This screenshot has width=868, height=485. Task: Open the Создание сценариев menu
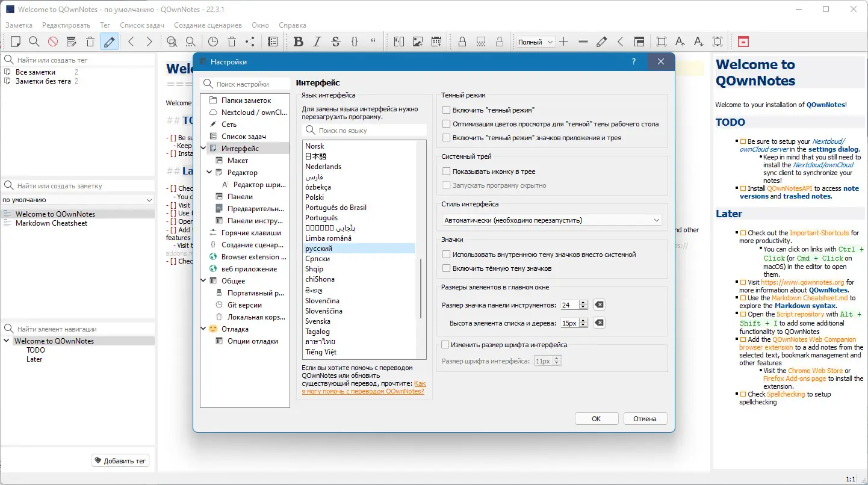[208, 25]
